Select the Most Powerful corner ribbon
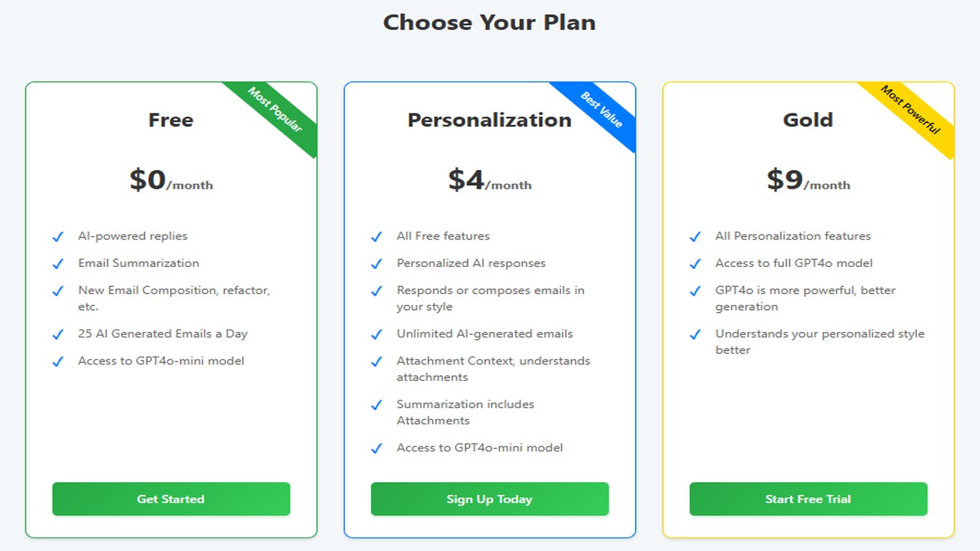This screenshot has width=980, height=551. coord(910,110)
